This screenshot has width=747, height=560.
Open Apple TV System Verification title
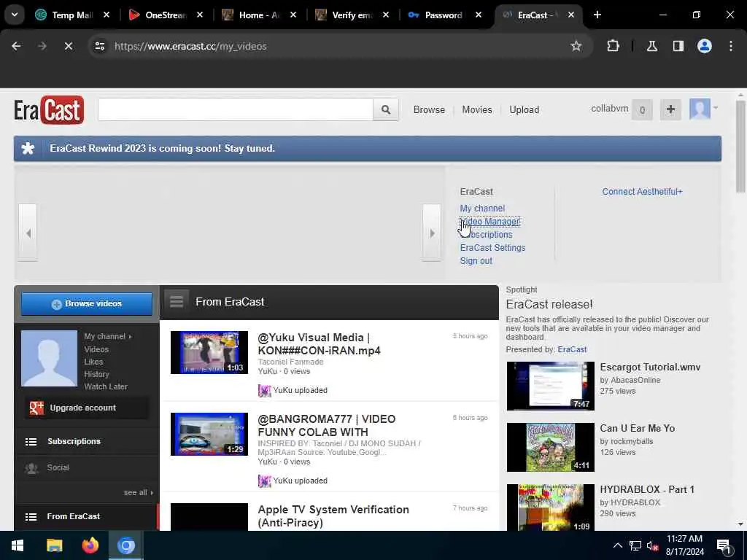click(x=333, y=516)
